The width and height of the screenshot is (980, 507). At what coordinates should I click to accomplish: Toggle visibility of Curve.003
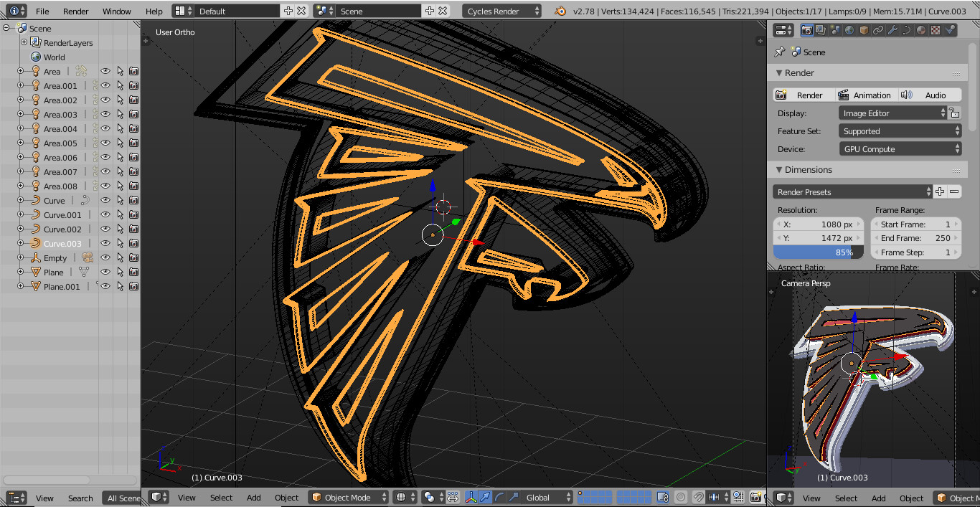point(105,243)
